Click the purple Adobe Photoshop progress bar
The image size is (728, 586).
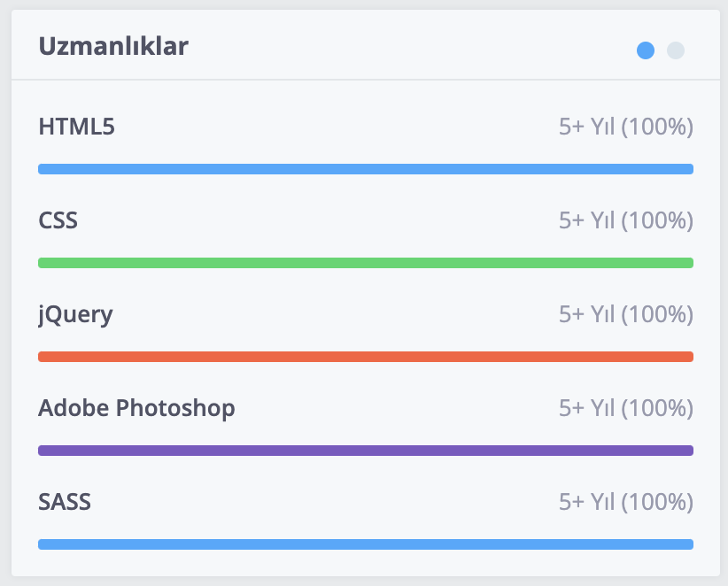(366, 450)
